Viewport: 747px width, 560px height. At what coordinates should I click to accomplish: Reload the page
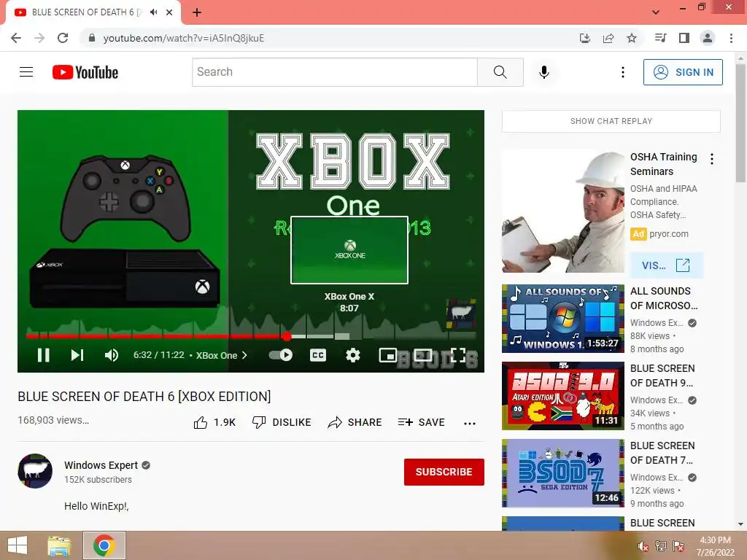pos(63,38)
